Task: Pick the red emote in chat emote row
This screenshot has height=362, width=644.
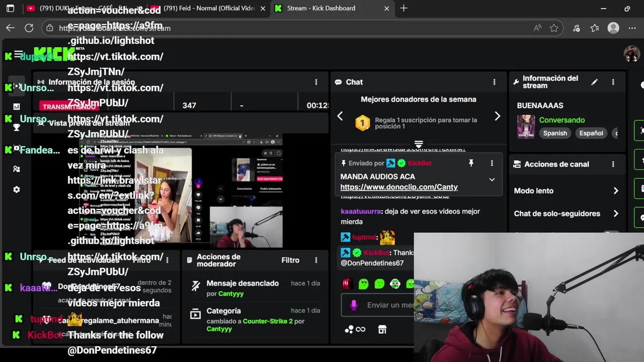Action: click(x=347, y=284)
